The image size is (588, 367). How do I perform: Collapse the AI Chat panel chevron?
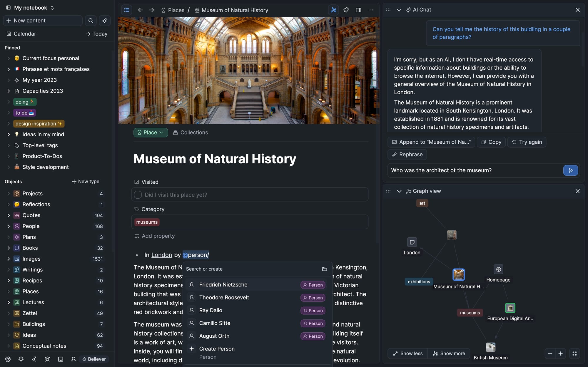point(399,10)
